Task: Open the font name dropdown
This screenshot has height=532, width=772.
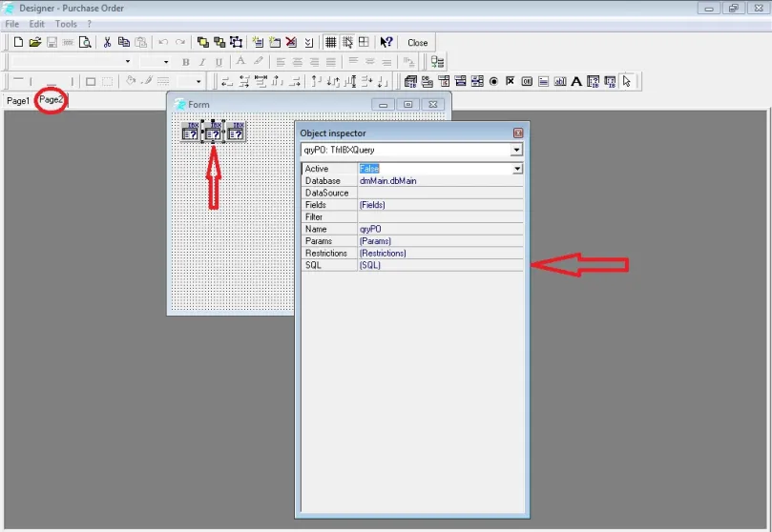Action: click(x=128, y=62)
